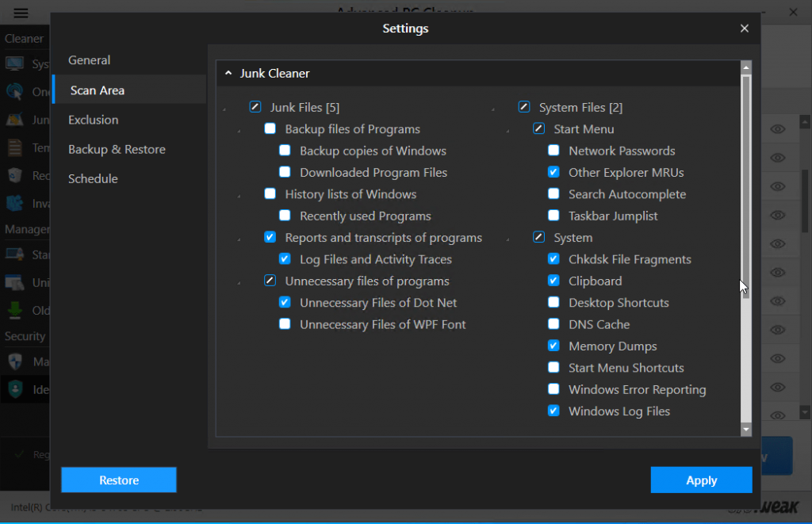This screenshot has height=524, width=812.
Task: Enable DNS Cache cleaning checkbox
Action: 553,323
